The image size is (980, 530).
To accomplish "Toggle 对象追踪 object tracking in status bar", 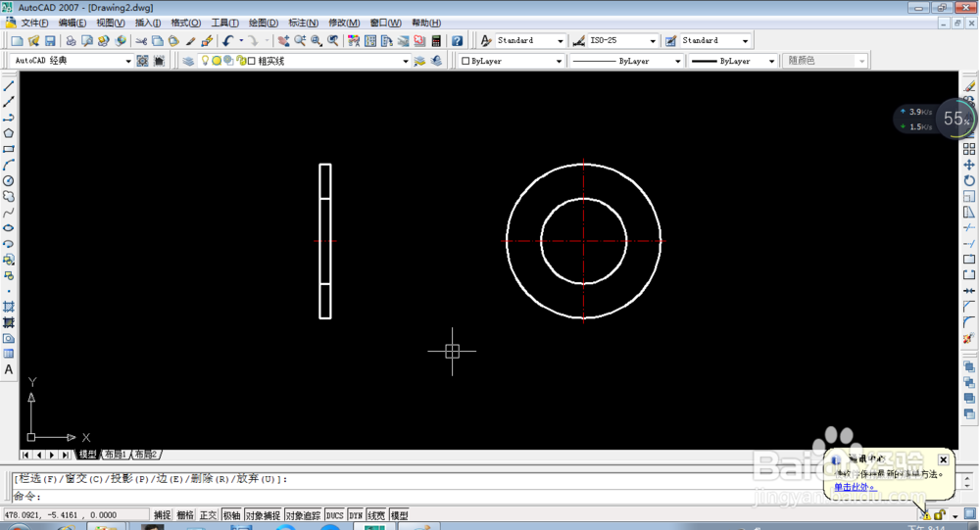I will [303, 515].
